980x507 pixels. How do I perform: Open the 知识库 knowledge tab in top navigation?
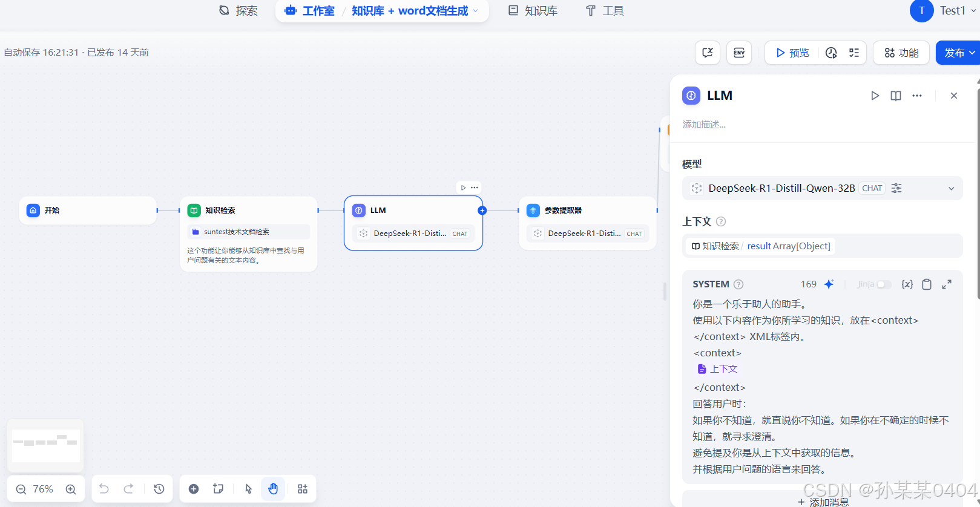[533, 10]
